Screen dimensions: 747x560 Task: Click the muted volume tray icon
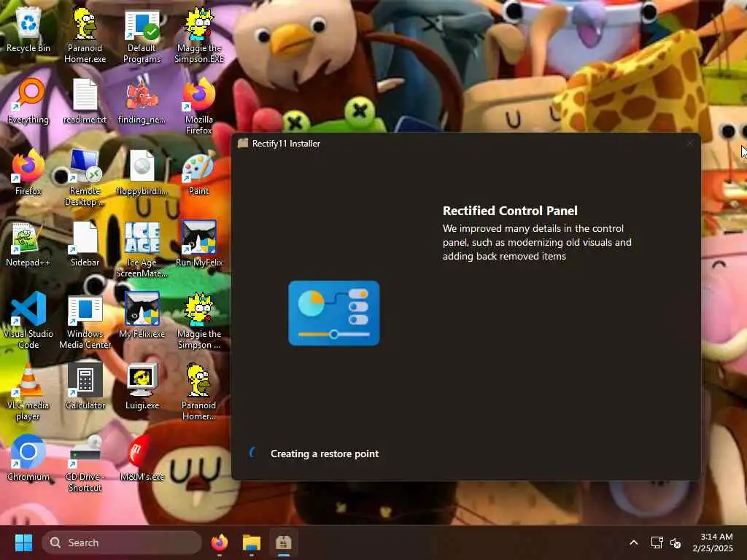click(675, 542)
